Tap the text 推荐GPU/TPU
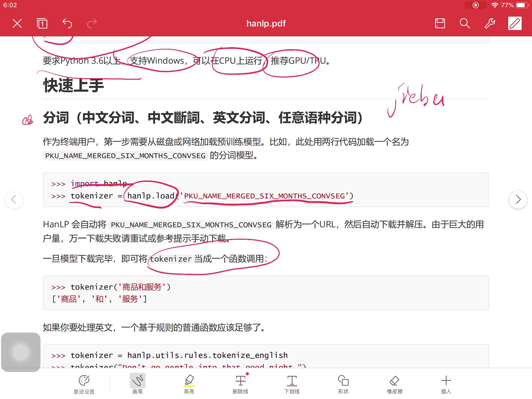Viewport: 532px width, 399px height. pos(298,61)
